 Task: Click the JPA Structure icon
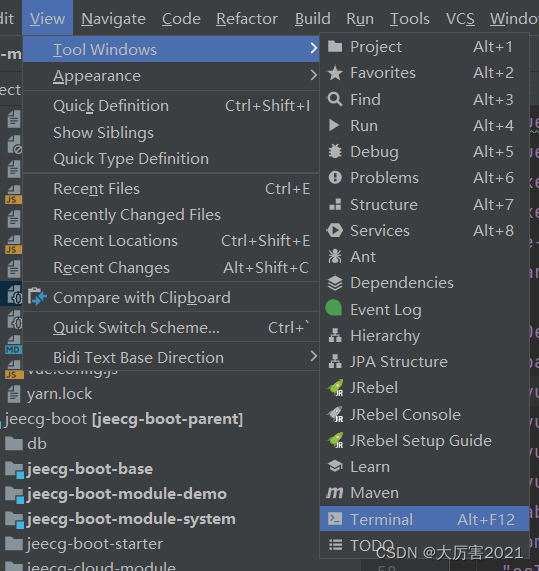(335, 362)
